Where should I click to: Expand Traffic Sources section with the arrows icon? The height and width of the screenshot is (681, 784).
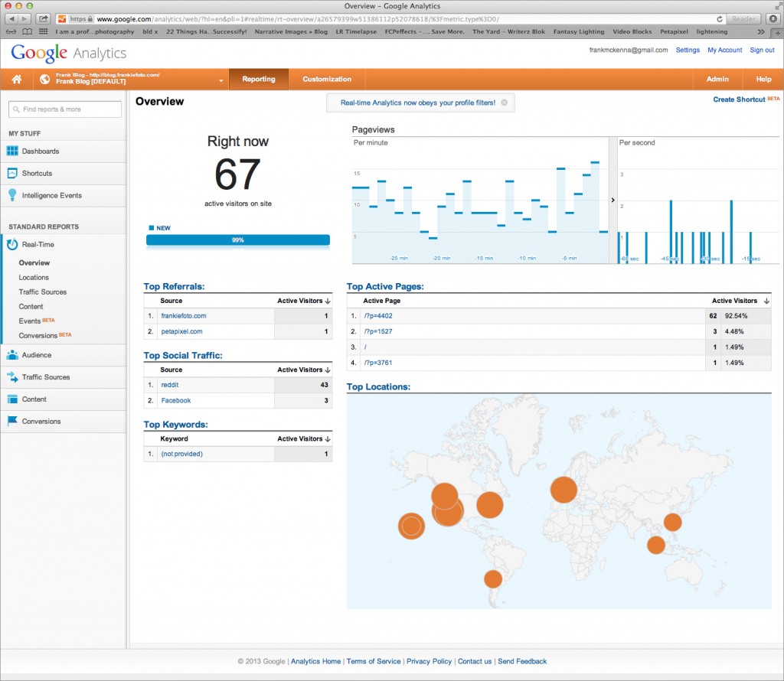12,376
